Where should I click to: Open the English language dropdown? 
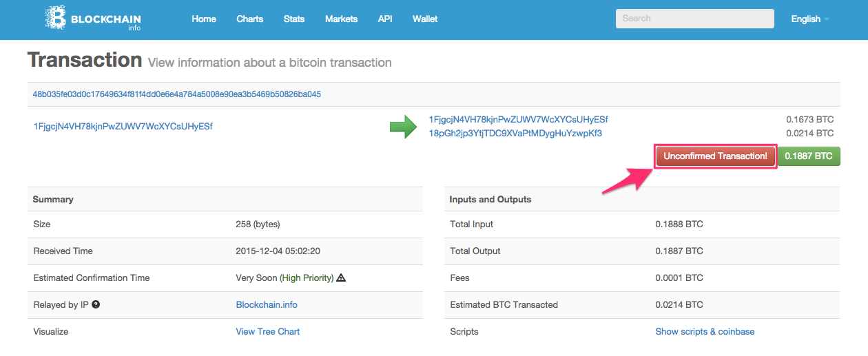point(809,19)
